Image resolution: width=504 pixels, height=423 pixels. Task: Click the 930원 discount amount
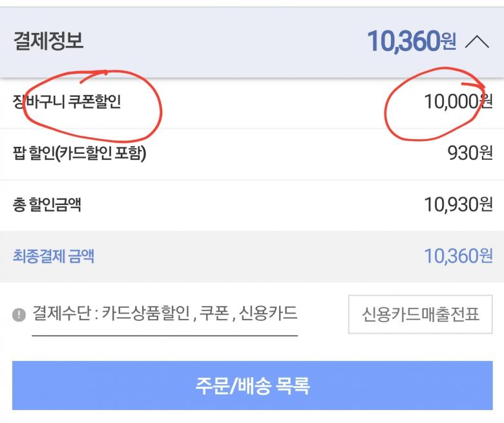[470, 153]
